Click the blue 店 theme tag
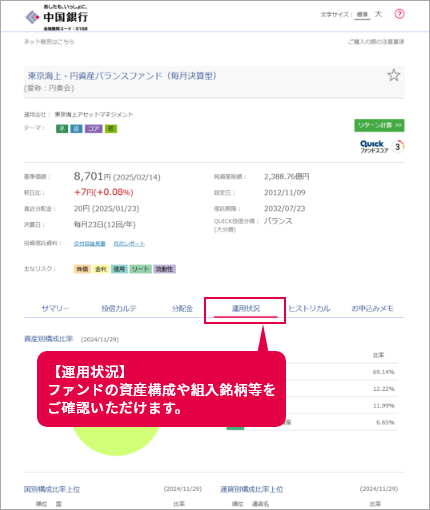Screen dimensions: 430x510 (x=76, y=129)
